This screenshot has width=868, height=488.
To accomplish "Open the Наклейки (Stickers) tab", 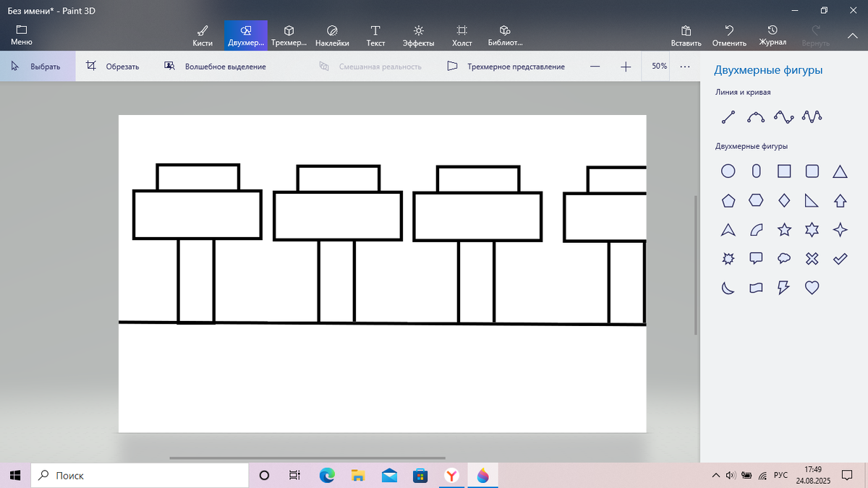I will click(x=332, y=35).
